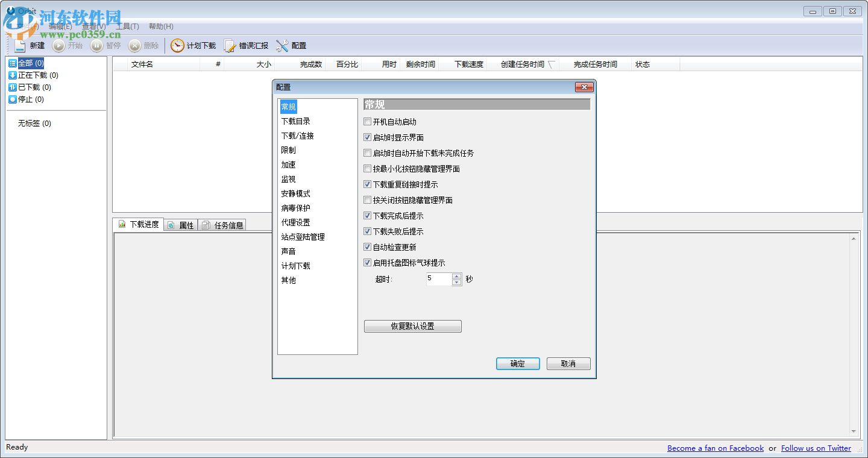Image resolution: width=868 pixels, height=458 pixels.
Task: Open the 计划下载 scheduled download tool
Action: coord(194,45)
